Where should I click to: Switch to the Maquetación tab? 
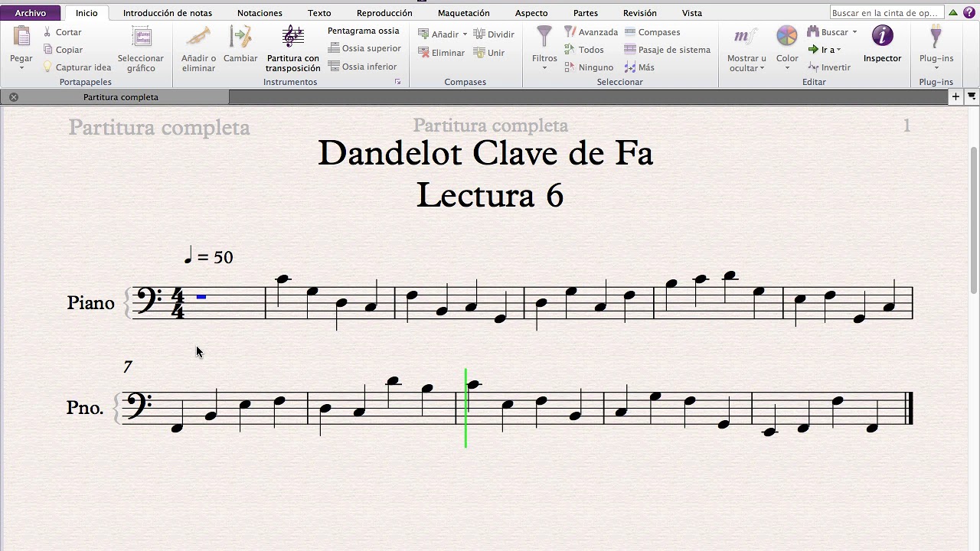click(463, 13)
